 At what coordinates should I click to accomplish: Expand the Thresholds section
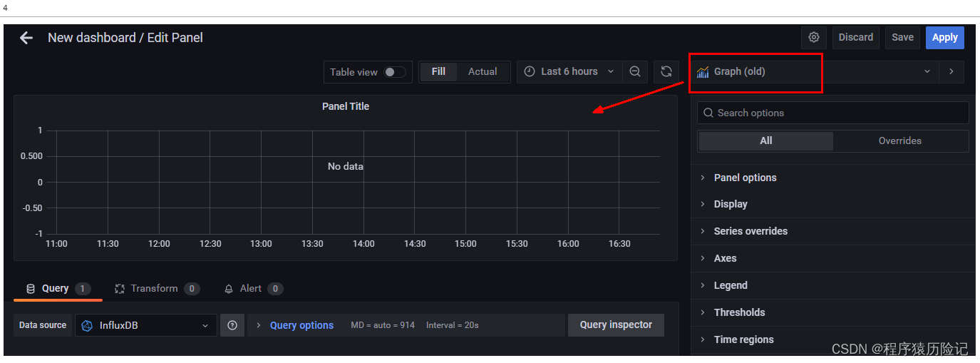click(833, 312)
